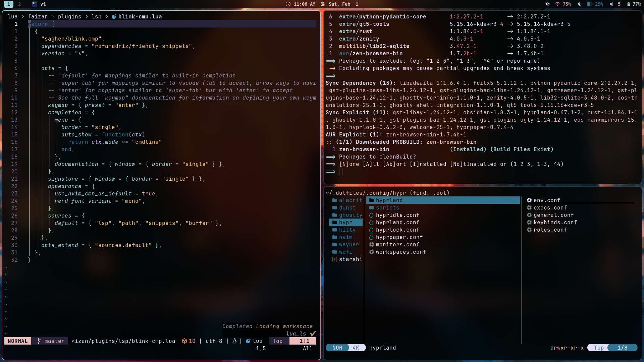Click the clock icon beside 11:06 AM
Screen dimensions: 644x362
[288, 4]
